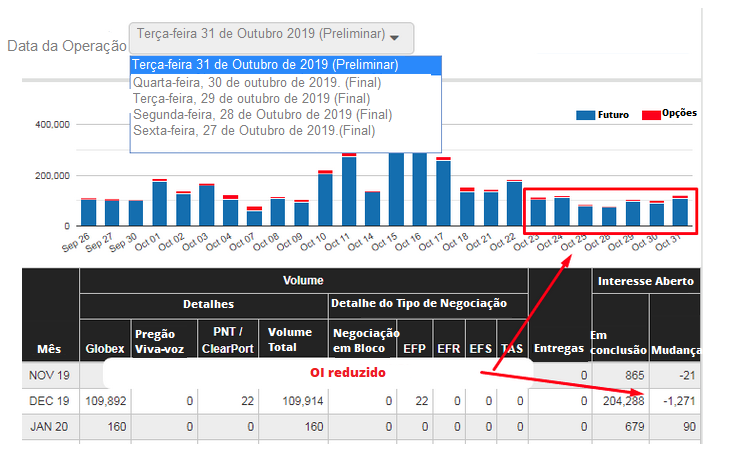The height and width of the screenshot is (449, 730).
Task: Click the 204,288 open interest value
Action: click(619, 400)
